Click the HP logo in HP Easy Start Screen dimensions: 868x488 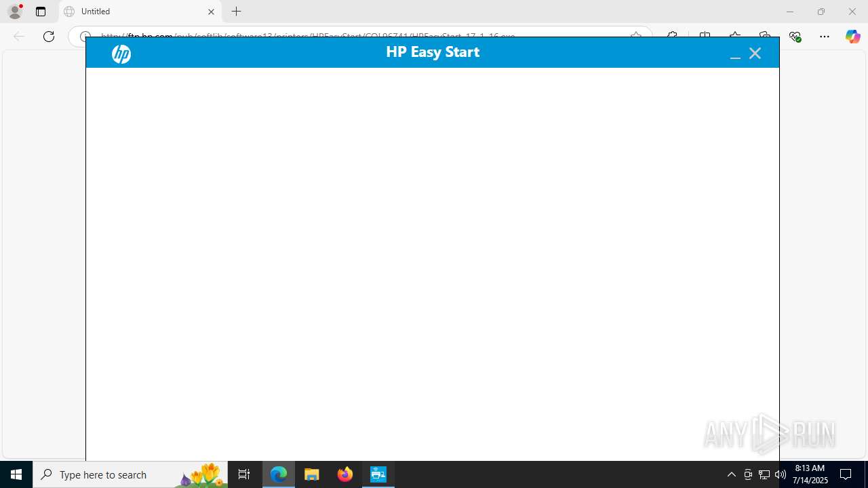pos(121,54)
